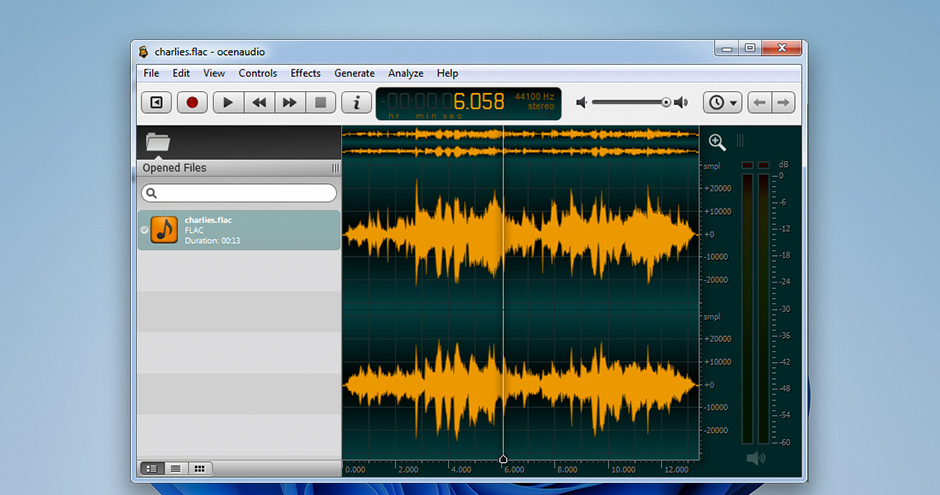
Task: Adjust the volume slider knob
Action: click(665, 102)
